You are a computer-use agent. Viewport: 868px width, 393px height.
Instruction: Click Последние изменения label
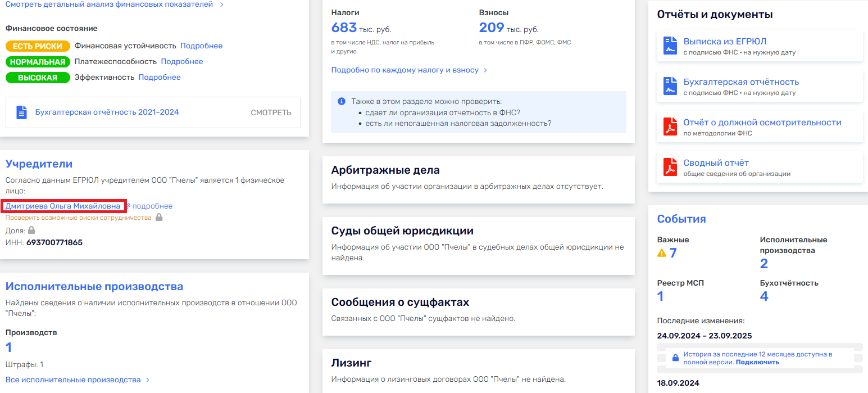point(701,321)
